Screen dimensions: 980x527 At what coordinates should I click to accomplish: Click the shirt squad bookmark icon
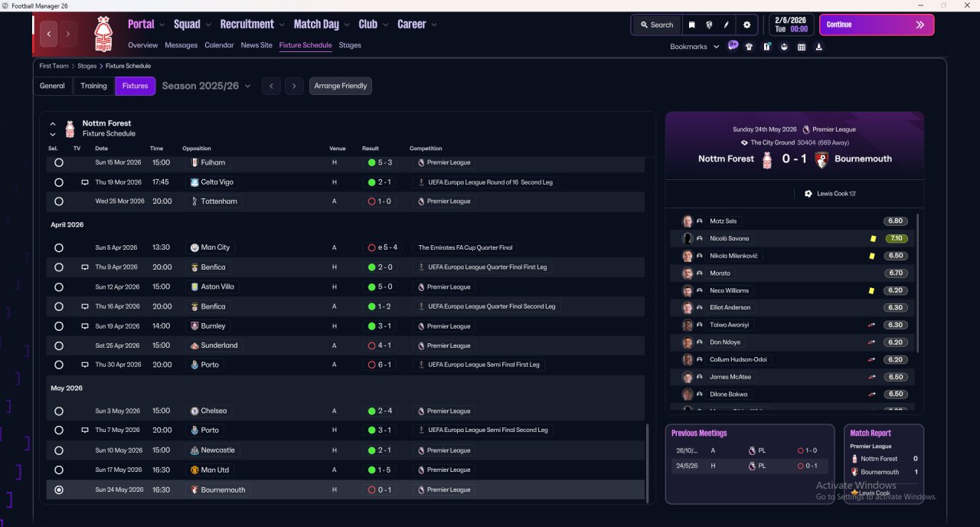pos(749,47)
